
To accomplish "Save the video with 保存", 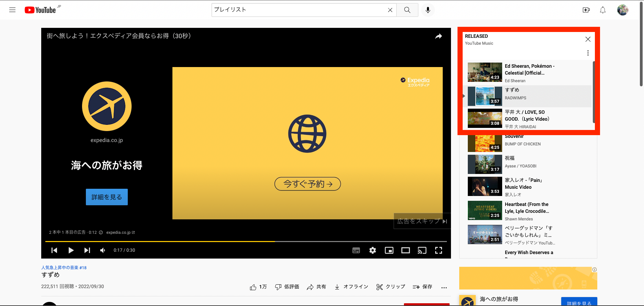I will tap(422, 287).
